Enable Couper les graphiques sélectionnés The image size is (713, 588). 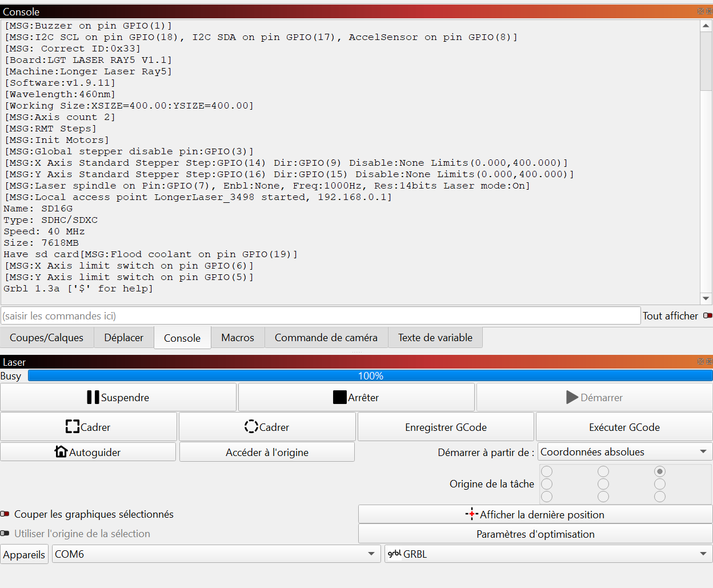click(5, 514)
